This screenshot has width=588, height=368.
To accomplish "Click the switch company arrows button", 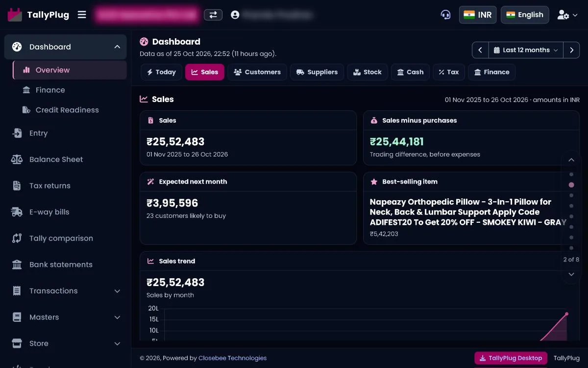I will click(213, 15).
